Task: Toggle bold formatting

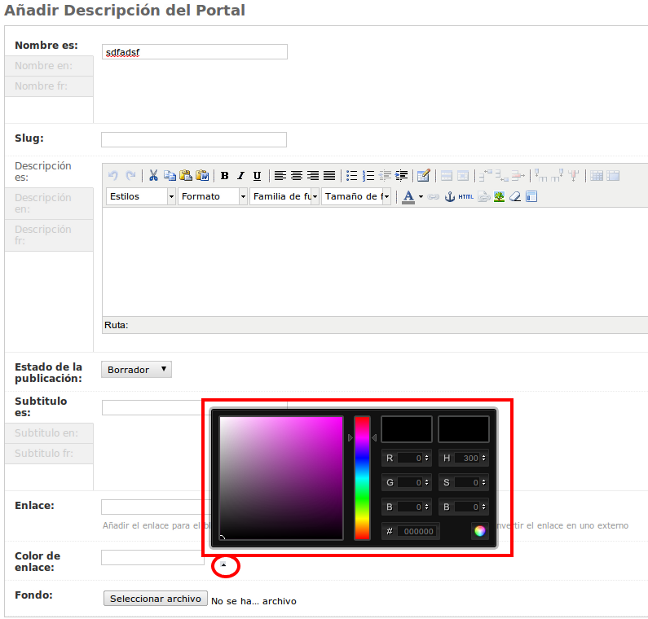Action: [x=224, y=176]
